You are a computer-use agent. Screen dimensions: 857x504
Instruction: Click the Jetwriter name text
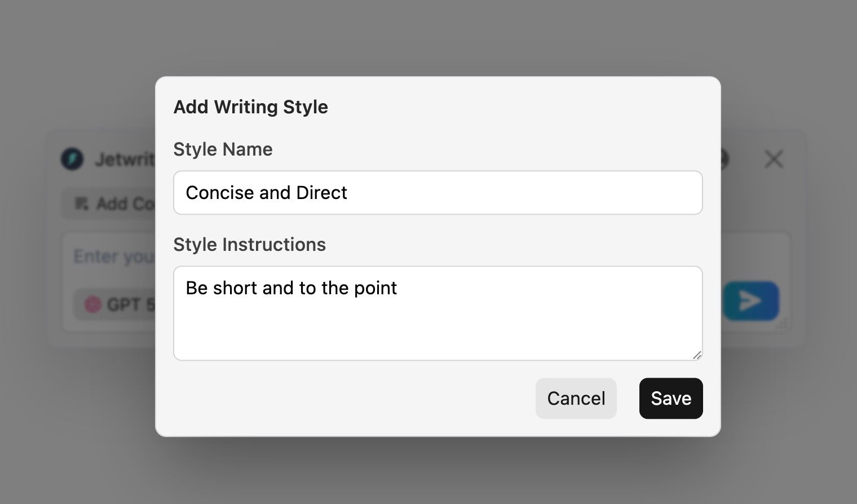tap(125, 160)
